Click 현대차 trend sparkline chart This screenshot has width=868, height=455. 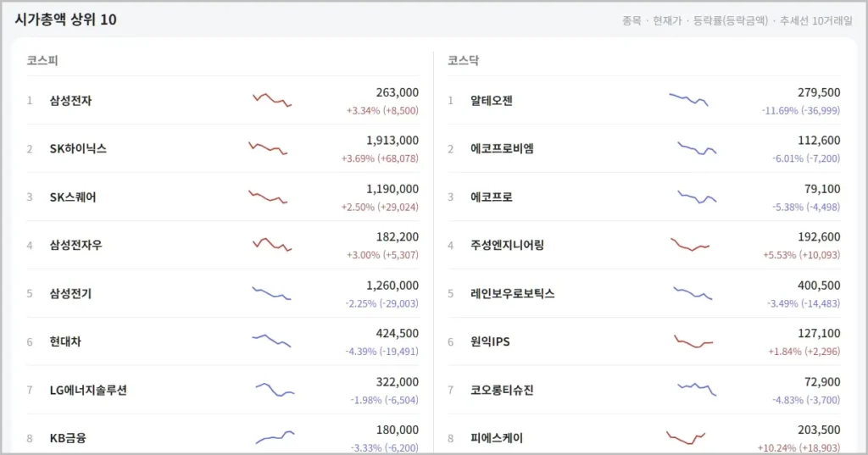pyautogui.click(x=271, y=341)
